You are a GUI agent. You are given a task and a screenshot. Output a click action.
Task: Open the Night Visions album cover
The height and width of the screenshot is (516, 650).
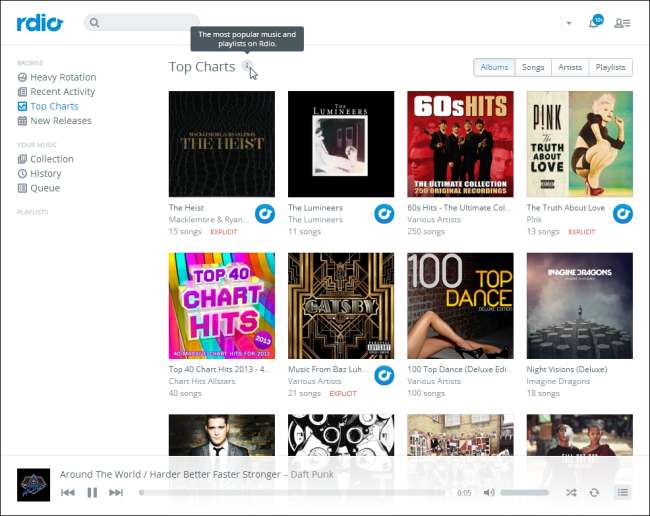(x=580, y=305)
